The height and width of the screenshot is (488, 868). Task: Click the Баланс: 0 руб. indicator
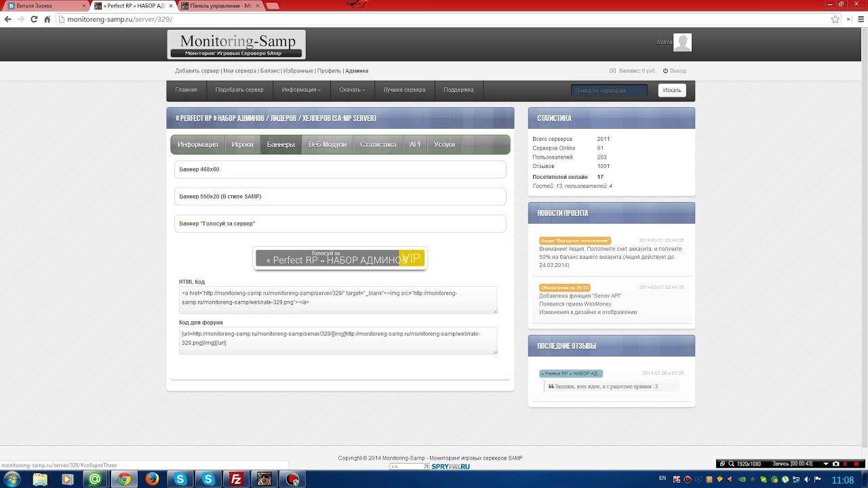click(633, 70)
